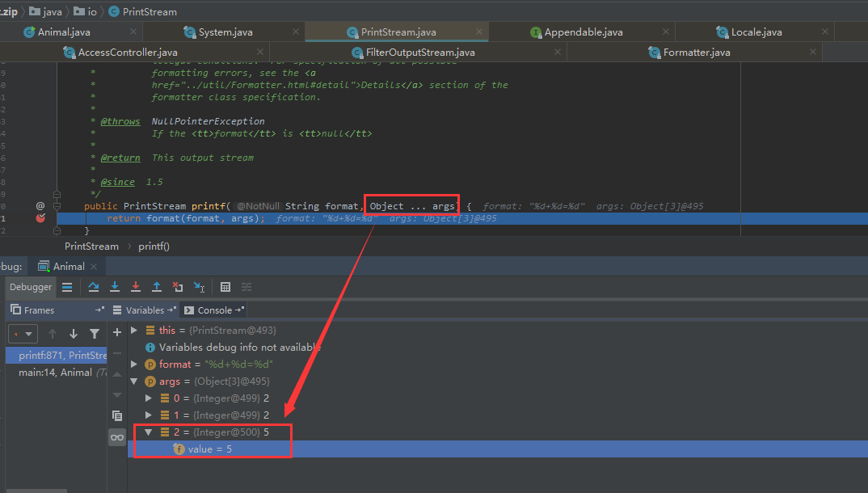The height and width of the screenshot is (493, 868).
Task: Open the Console tab
Action: (x=214, y=310)
